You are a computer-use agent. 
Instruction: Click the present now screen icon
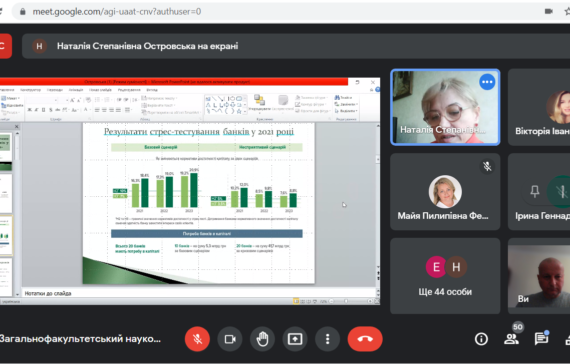[295, 339]
